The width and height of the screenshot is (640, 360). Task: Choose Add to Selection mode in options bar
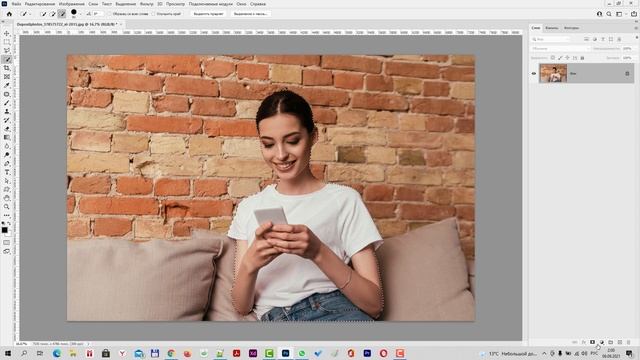point(52,14)
